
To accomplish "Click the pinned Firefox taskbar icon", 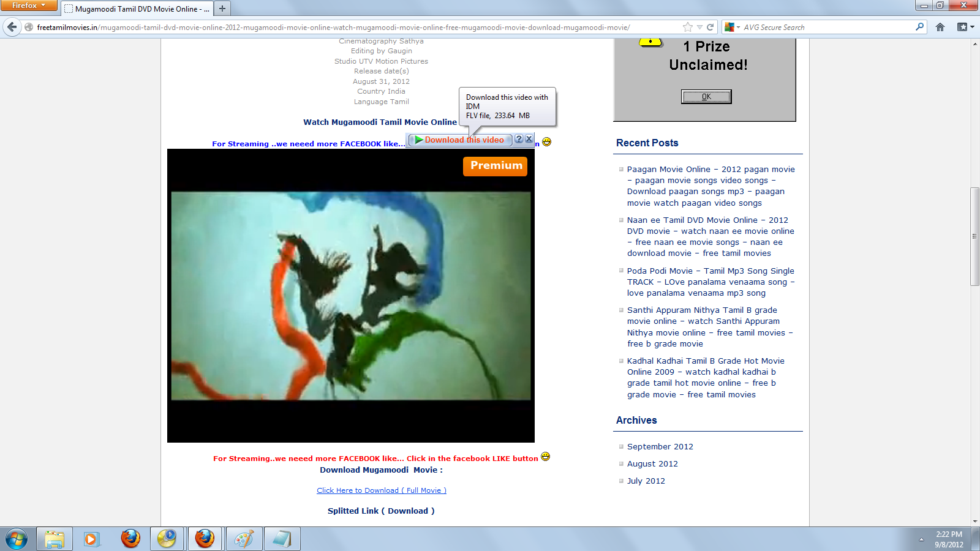I will point(130,539).
